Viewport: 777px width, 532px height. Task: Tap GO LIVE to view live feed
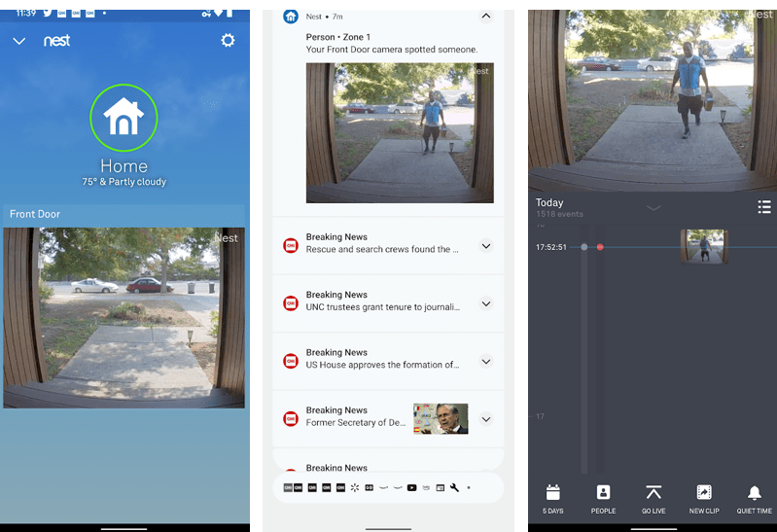point(653,498)
